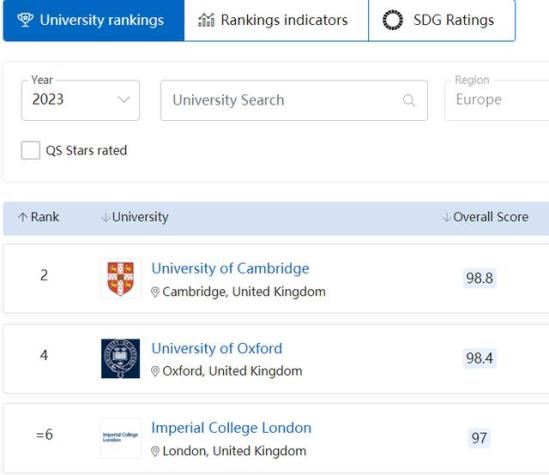Click the location pin beside Cambridge, United Kingdom
This screenshot has width=549, height=475.
pyautogui.click(x=155, y=292)
